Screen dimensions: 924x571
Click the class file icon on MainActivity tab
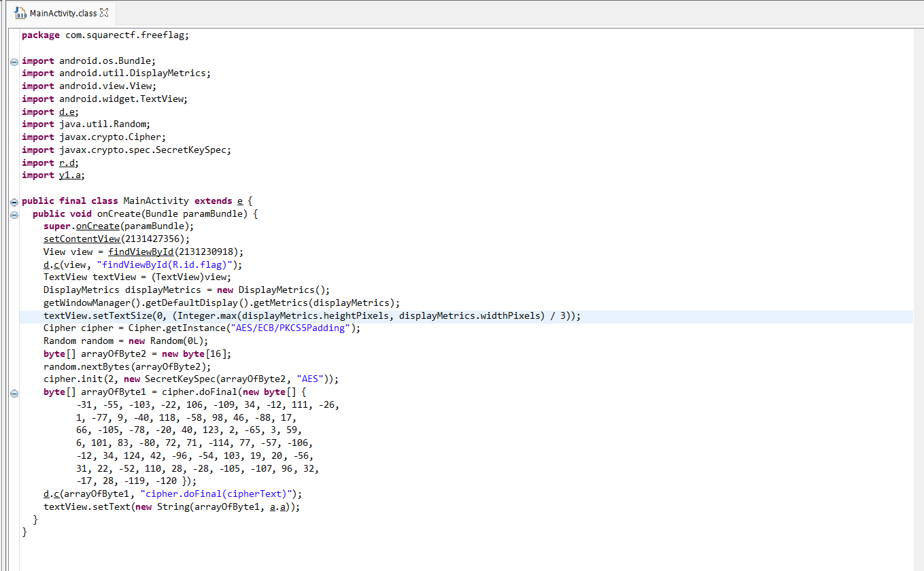20,14
